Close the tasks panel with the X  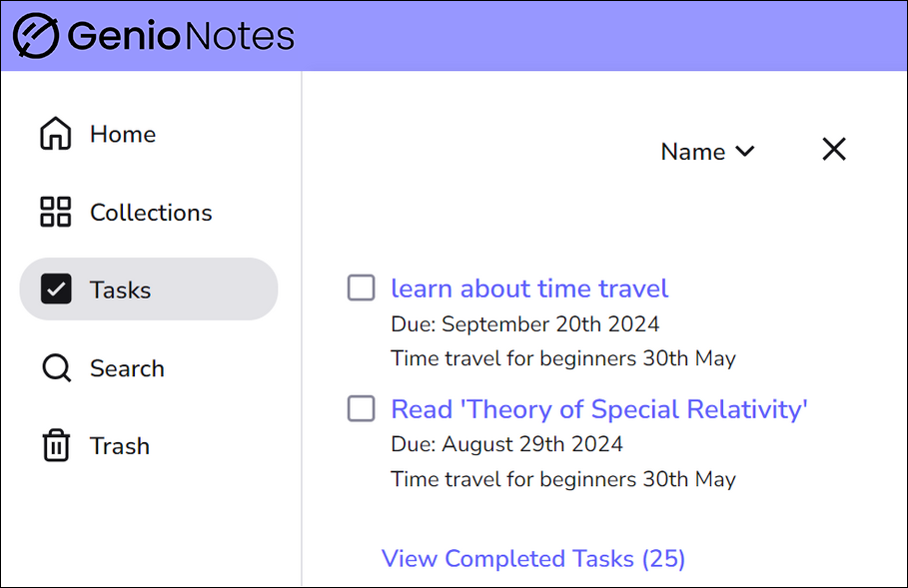click(x=833, y=150)
